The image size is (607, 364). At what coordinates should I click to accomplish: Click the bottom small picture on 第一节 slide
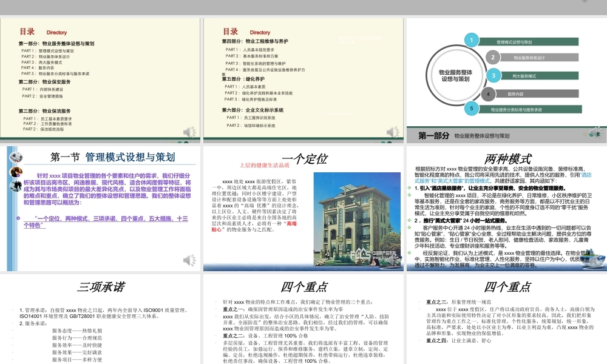click(x=16, y=186)
